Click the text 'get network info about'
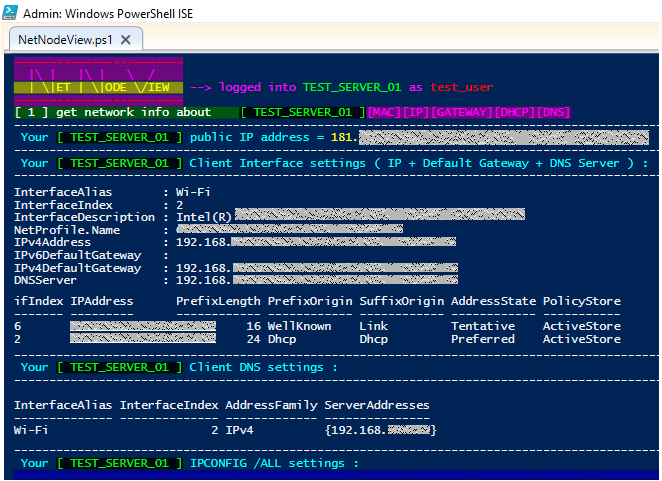662x481 pixels. click(133, 112)
